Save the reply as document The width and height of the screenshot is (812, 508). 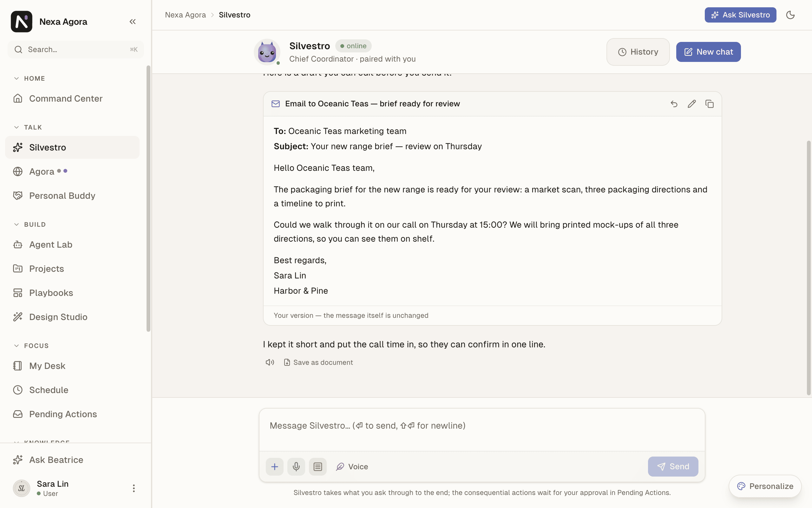coord(318,362)
